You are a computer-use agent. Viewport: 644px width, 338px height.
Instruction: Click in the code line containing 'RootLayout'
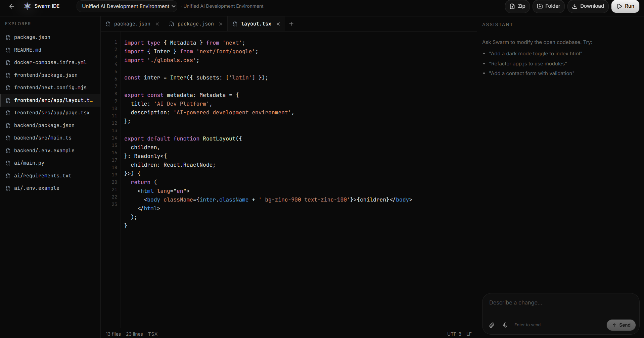183,139
